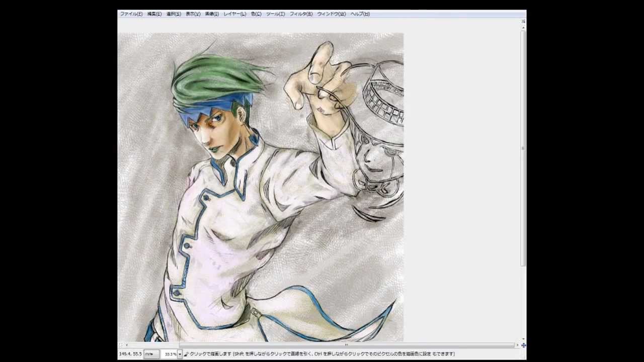Click the navigation preview icon at bottom-right corner
Image resolution: width=644 pixels, height=362 pixels.
pos(524,345)
